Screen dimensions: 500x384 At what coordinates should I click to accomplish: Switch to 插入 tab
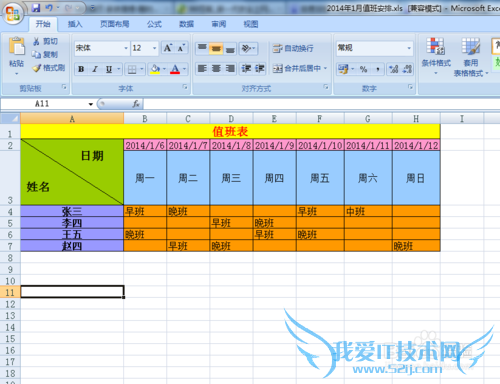75,24
